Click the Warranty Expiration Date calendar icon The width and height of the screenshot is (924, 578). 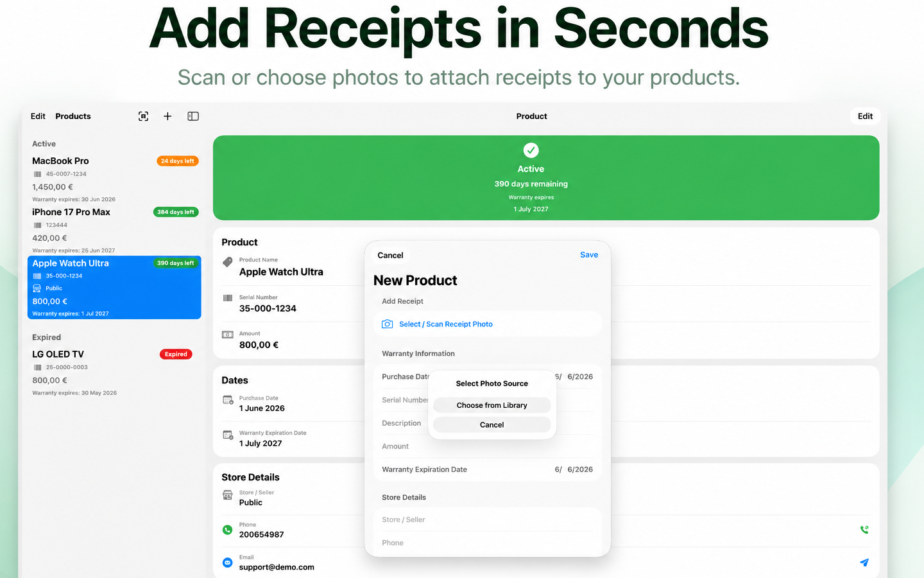pos(228,435)
